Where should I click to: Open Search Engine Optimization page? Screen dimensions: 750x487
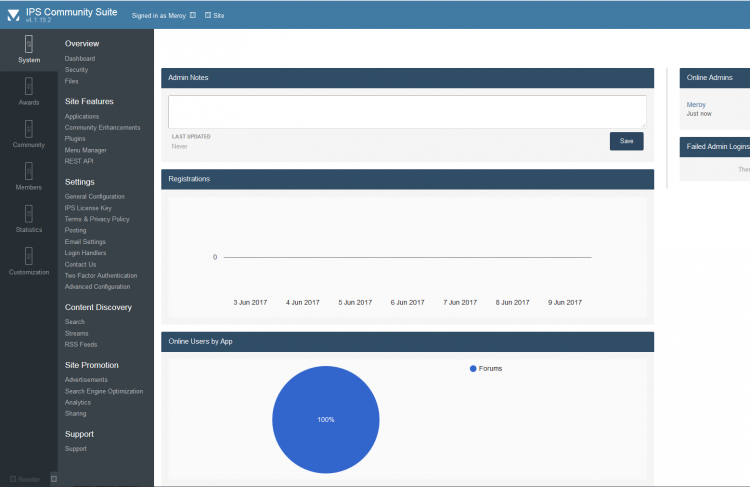click(104, 391)
